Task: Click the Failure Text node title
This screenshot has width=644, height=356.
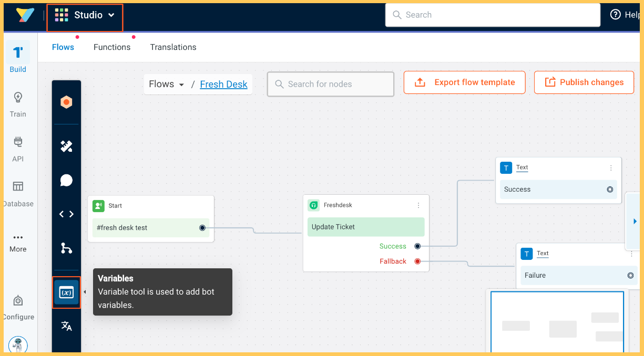Action: [x=543, y=253]
